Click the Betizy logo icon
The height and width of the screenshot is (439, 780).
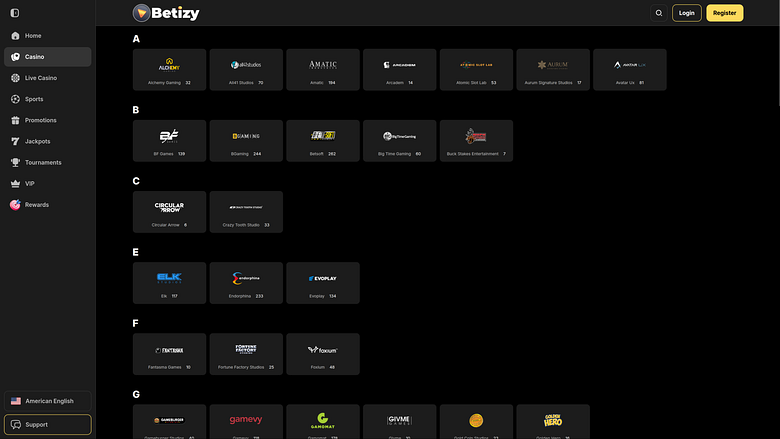pyautogui.click(x=141, y=13)
